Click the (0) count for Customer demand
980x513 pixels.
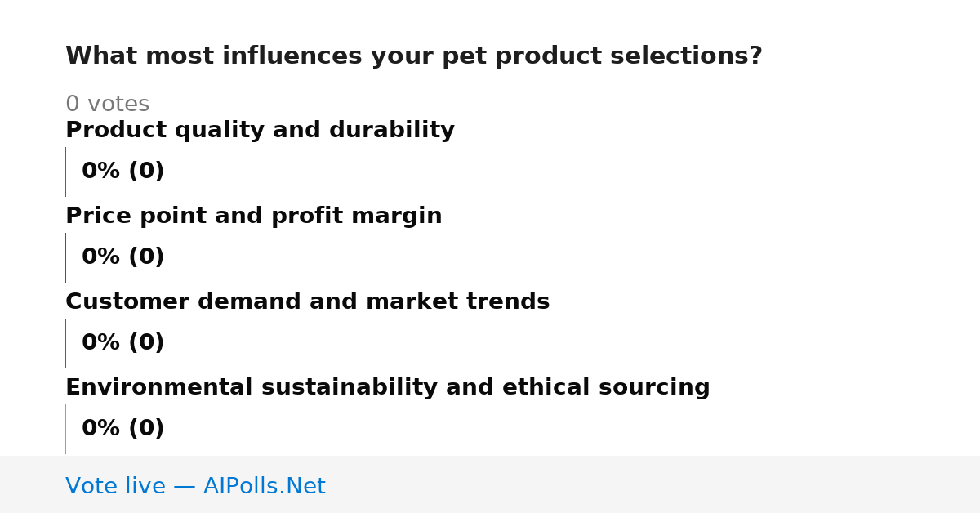coord(146,343)
